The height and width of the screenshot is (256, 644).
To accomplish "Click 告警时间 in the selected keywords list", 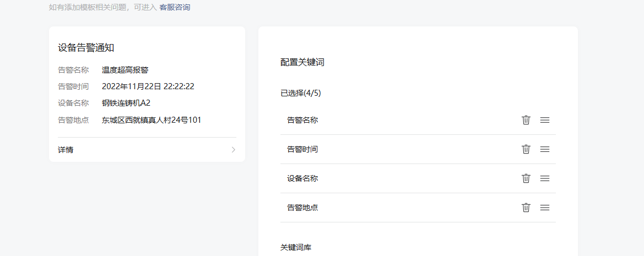I will click(302, 149).
